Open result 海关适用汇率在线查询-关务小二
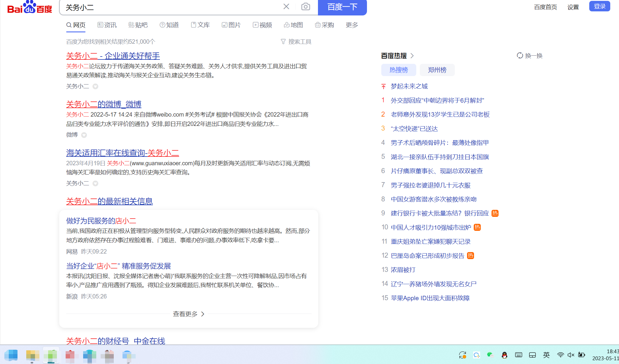619x364 pixels. tap(123, 153)
